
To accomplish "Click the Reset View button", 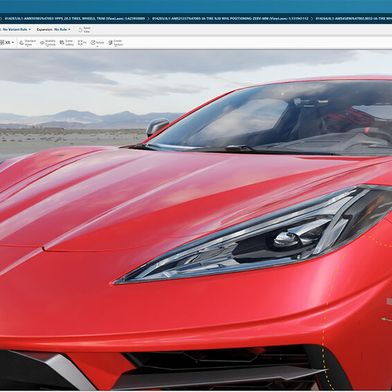I will coord(84,30).
